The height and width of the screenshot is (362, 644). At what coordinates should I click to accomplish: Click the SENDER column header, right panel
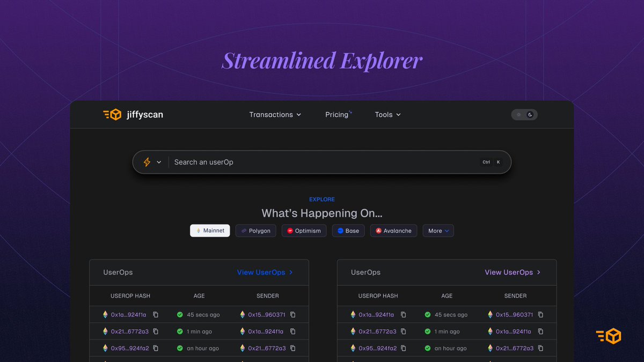pos(515,296)
